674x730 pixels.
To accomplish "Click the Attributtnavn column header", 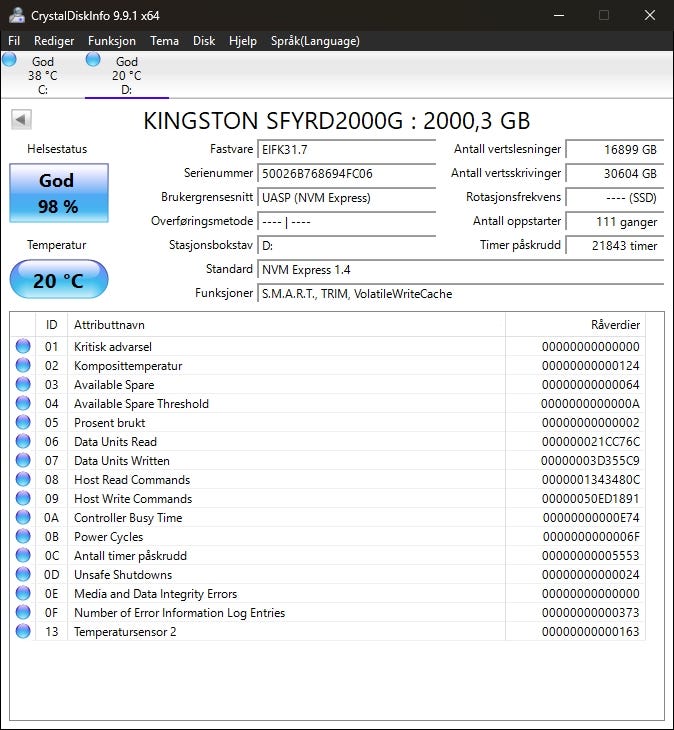I will [286, 324].
